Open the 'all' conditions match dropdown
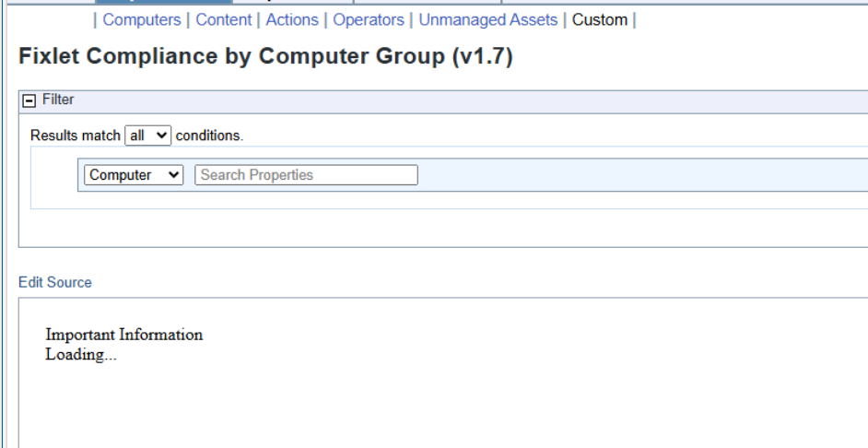This screenshot has width=868, height=448. click(148, 136)
